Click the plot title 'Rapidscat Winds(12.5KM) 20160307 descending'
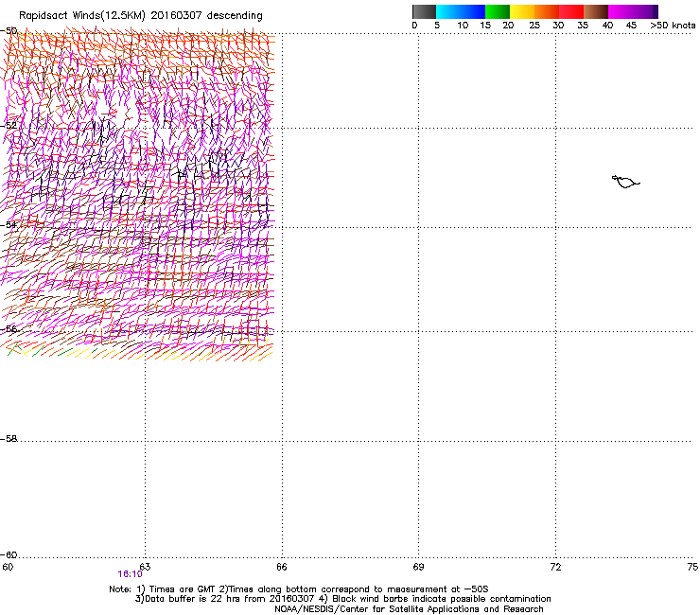 tap(141, 16)
